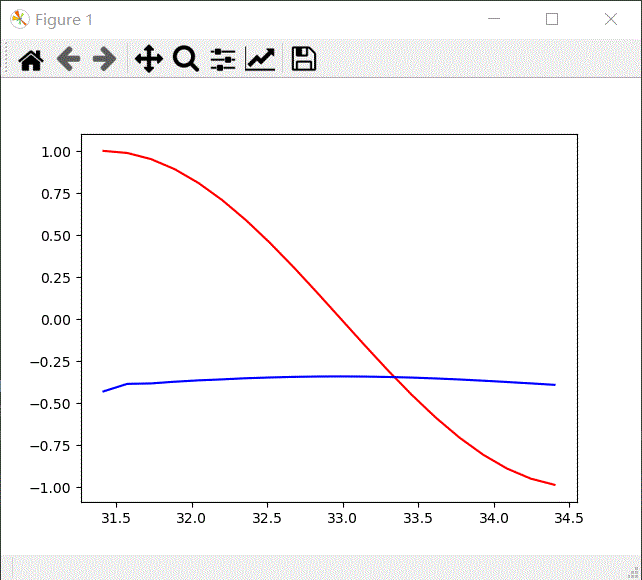Open Edit axis and curve parameters
Viewport: 642px width, 580px height.
(x=260, y=59)
